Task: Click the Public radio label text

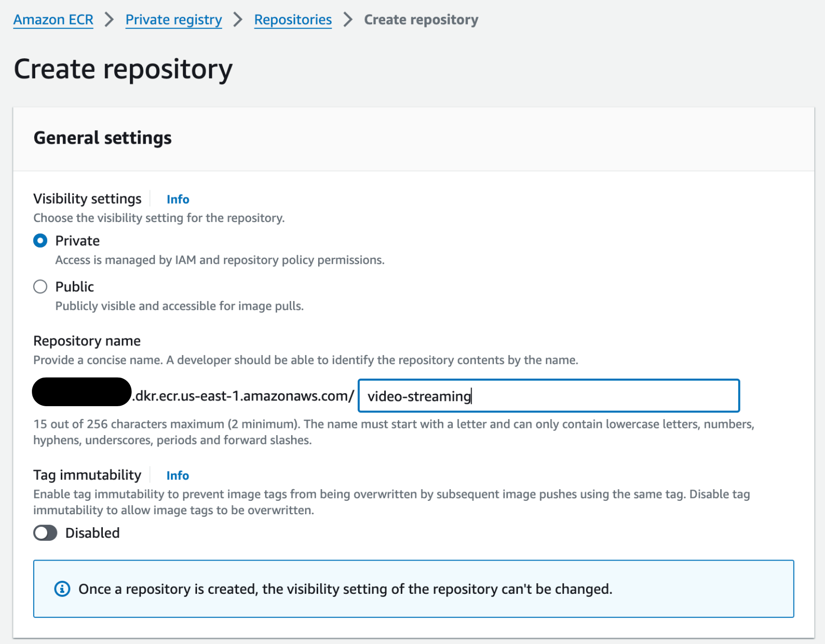Action: [74, 287]
